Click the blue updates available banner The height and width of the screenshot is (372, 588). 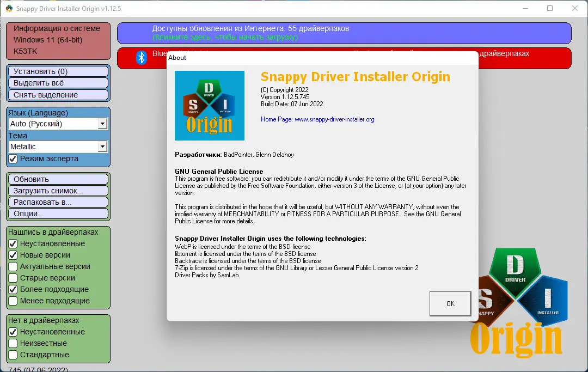344,33
